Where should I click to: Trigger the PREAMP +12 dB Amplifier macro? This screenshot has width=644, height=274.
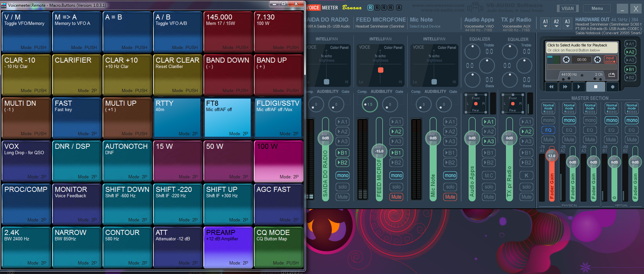pos(228,247)
